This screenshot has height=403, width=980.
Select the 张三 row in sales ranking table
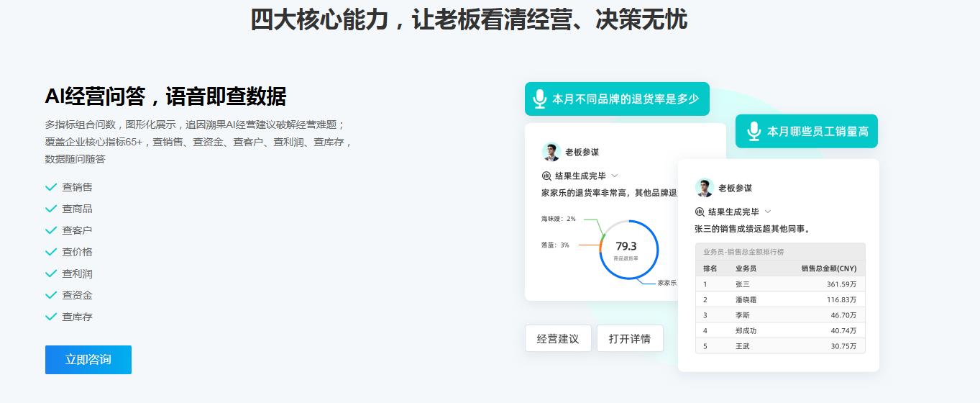[x=780, y=284]
